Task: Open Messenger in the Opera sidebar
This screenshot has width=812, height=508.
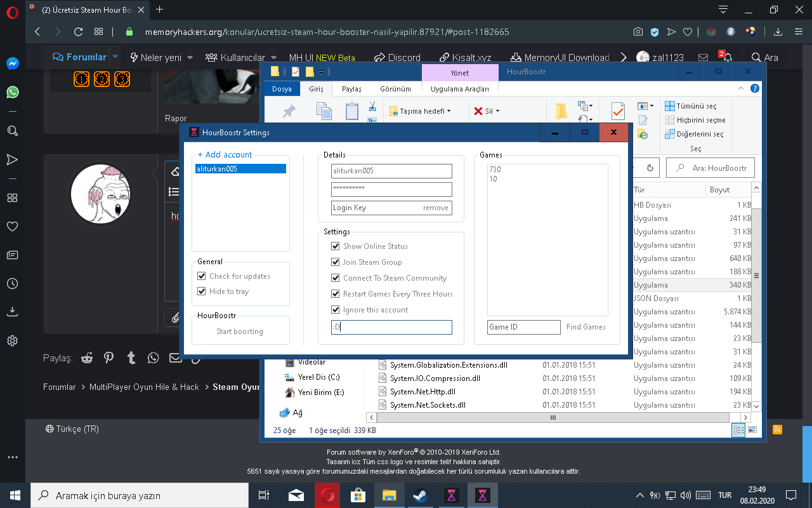Action: (x=12, y=63)
